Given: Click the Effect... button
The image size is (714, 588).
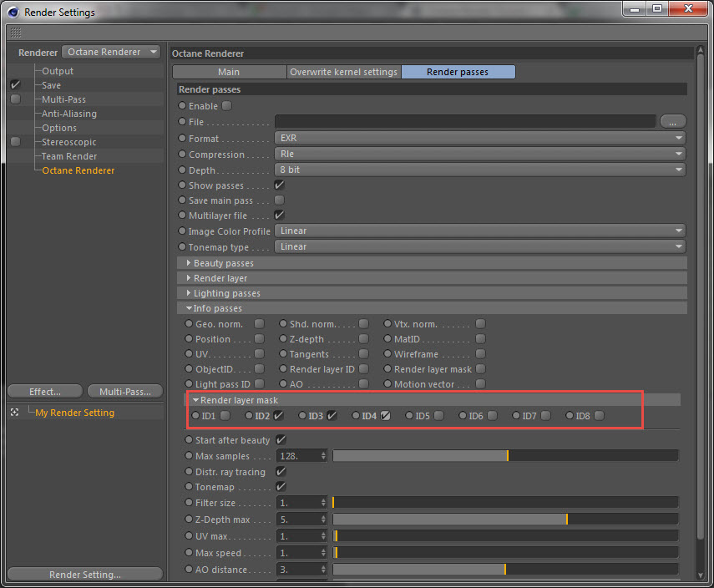Looking at the screenshot, I should (x=45, y=392).
